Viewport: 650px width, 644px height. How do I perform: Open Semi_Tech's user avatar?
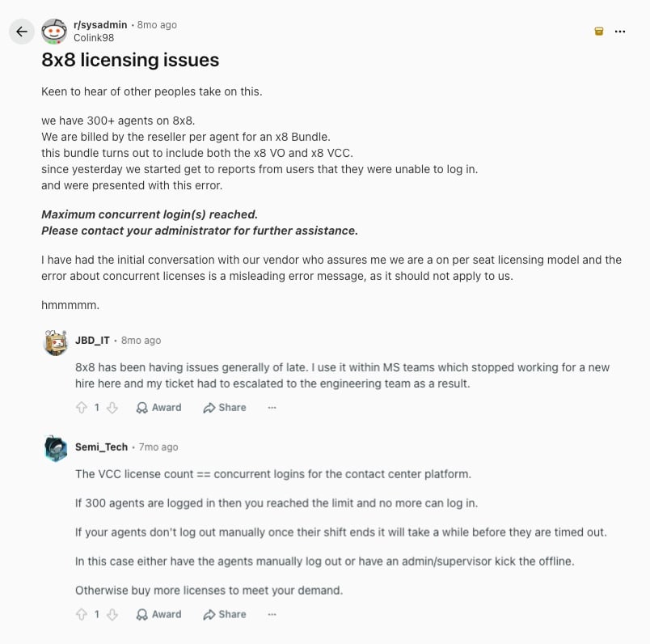tap(56, 448)
